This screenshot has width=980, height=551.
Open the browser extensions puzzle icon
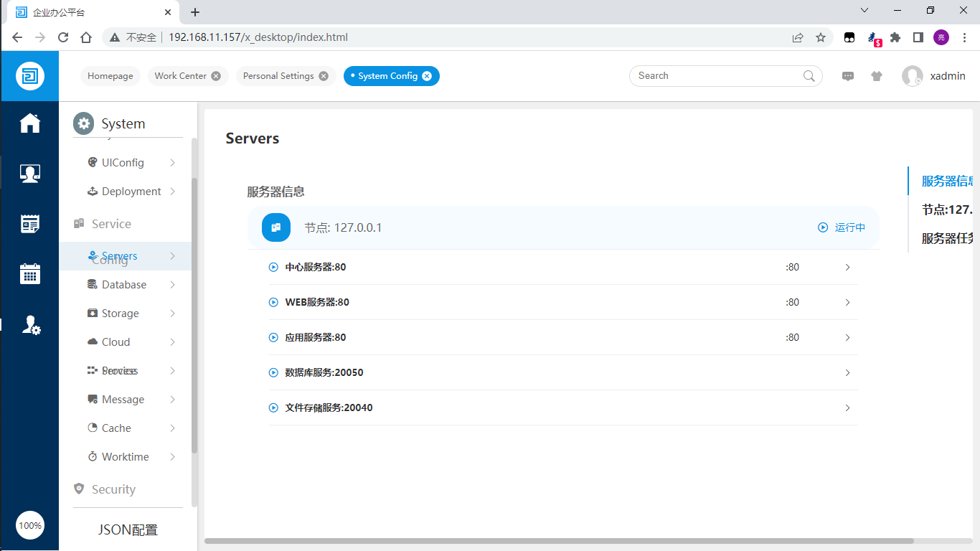(x=895, y=37)
